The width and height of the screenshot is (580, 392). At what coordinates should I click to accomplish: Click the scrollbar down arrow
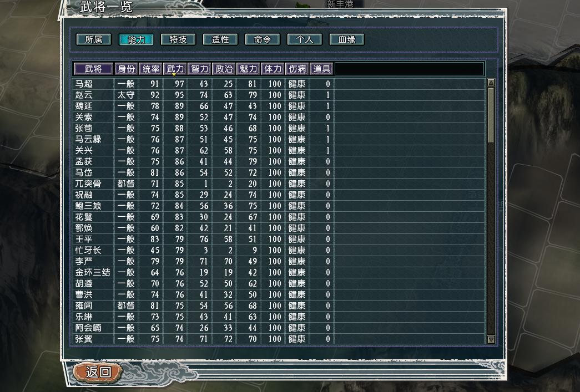point(491,339)
